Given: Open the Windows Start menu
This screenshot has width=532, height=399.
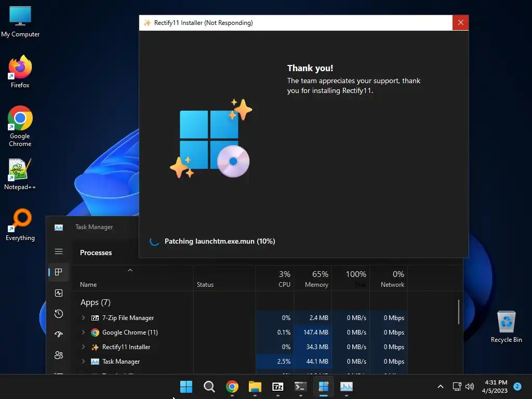Looking at the screenshot, I should click(187, 387).
